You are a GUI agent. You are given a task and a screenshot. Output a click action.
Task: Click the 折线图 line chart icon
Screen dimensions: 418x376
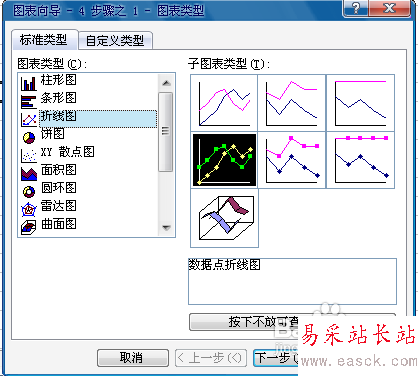[29, 120]
